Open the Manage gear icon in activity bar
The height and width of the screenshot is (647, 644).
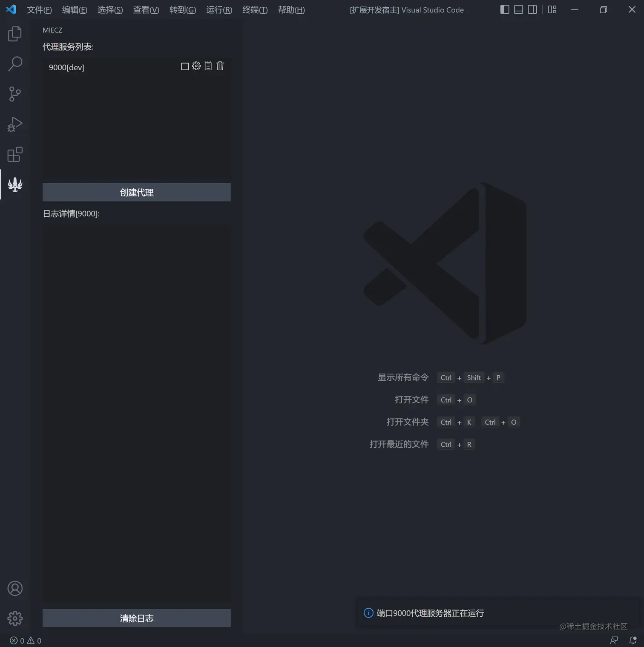pos(15,618)
